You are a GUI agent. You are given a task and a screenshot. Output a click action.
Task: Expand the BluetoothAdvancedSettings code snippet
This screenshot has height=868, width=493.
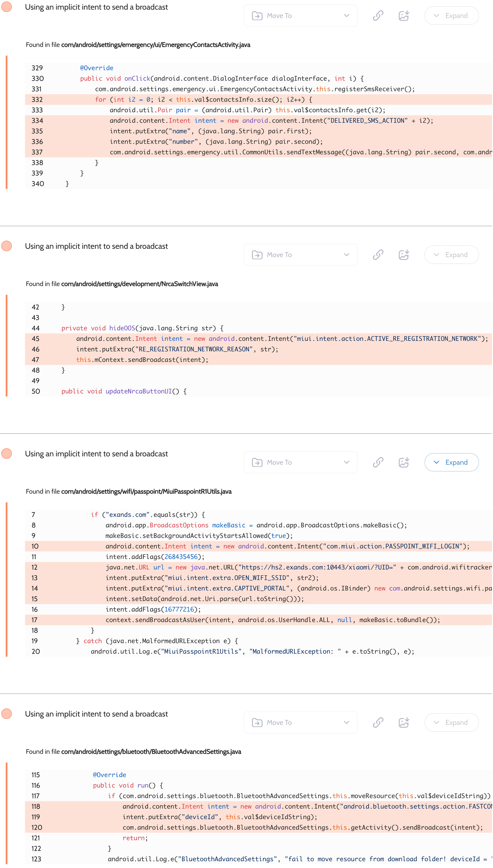pyautogui.click(x=451, y=722)
